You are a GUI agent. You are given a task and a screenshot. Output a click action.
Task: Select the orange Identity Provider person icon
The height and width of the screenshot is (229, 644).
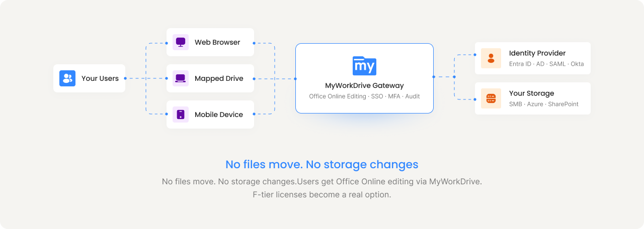tap(491, 58)
